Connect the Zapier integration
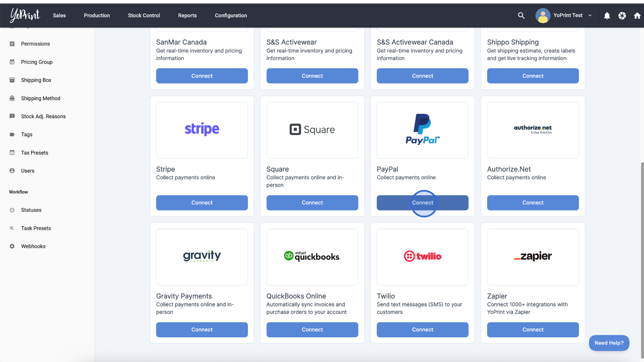 coord(533,330)
